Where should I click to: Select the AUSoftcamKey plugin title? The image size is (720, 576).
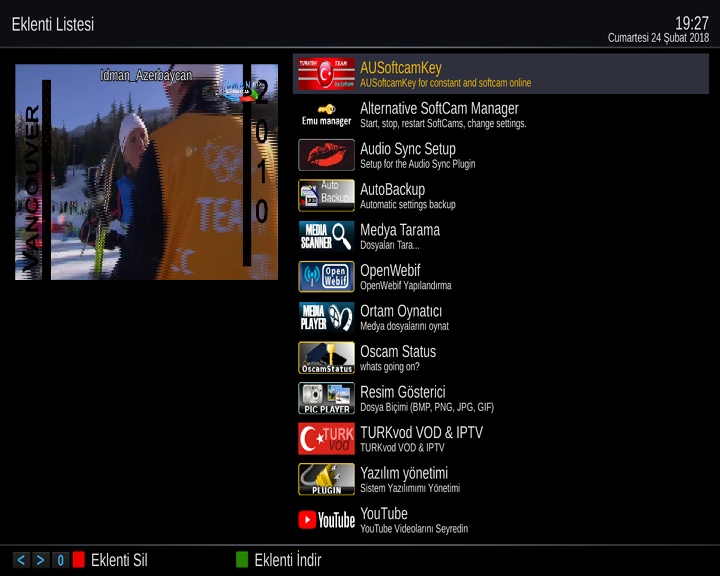[x=400, y=68]
